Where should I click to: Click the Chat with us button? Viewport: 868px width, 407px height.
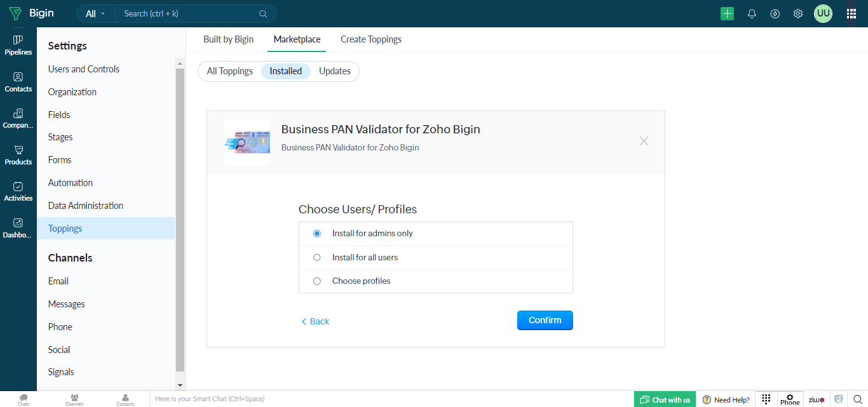(x=665, y=399)
